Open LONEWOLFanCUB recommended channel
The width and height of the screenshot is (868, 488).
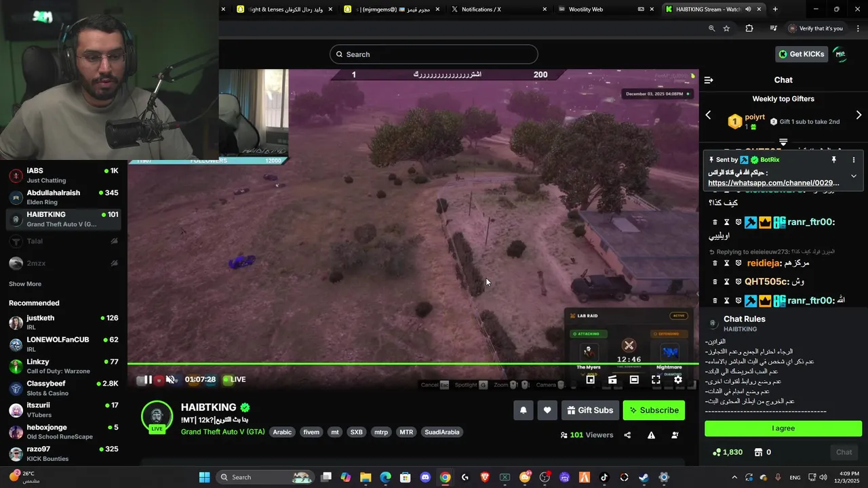64,344
